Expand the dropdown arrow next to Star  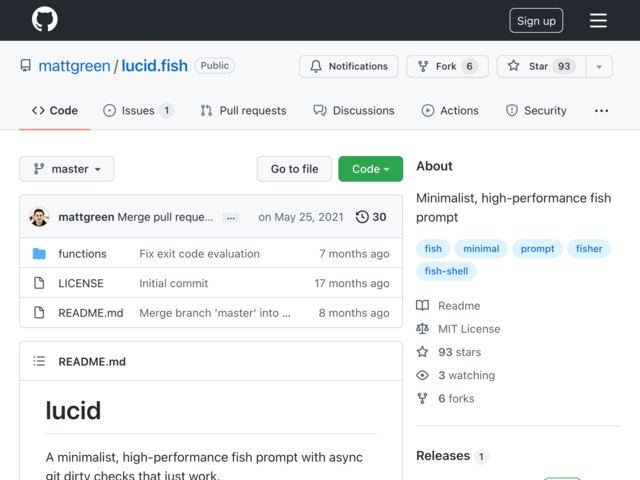(599, 66)
